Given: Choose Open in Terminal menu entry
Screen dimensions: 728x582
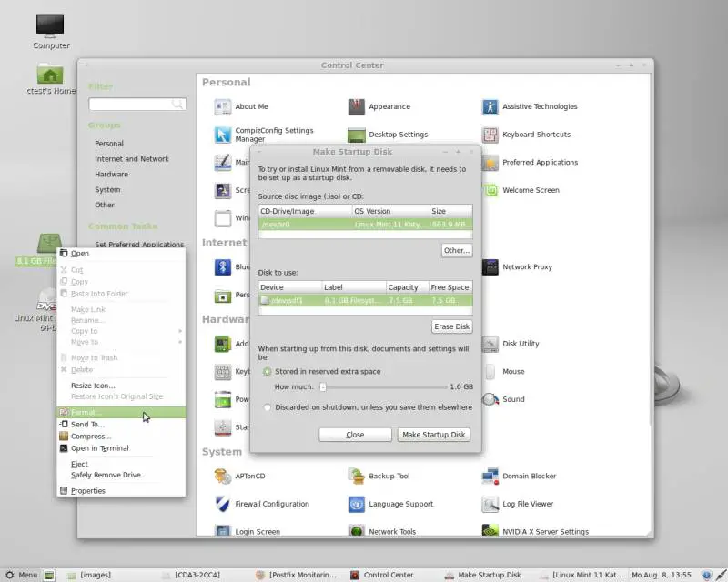Looking at the screenshot, I should coord(121,448).
